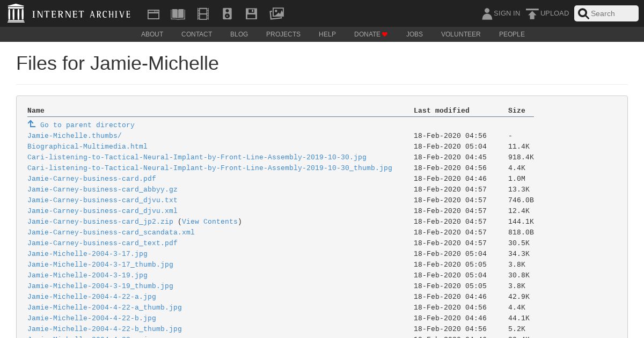Click the 746.0B size value
This screenshot has width=644, height=338.
tap(521, 200)
